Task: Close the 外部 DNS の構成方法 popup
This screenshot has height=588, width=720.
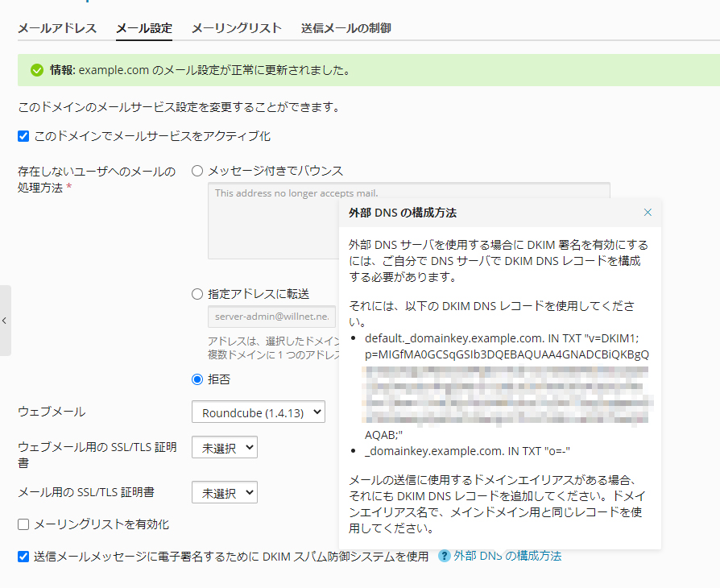Action: [x=648, y=213]
